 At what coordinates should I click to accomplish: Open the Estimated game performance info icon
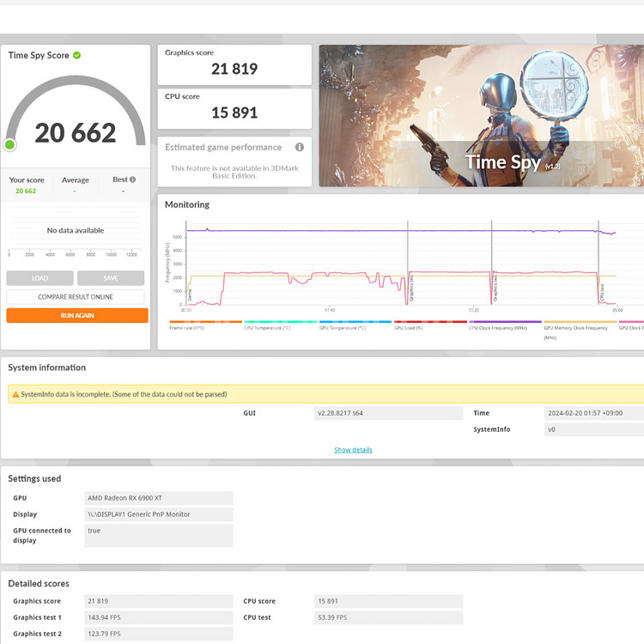[300, 147]
